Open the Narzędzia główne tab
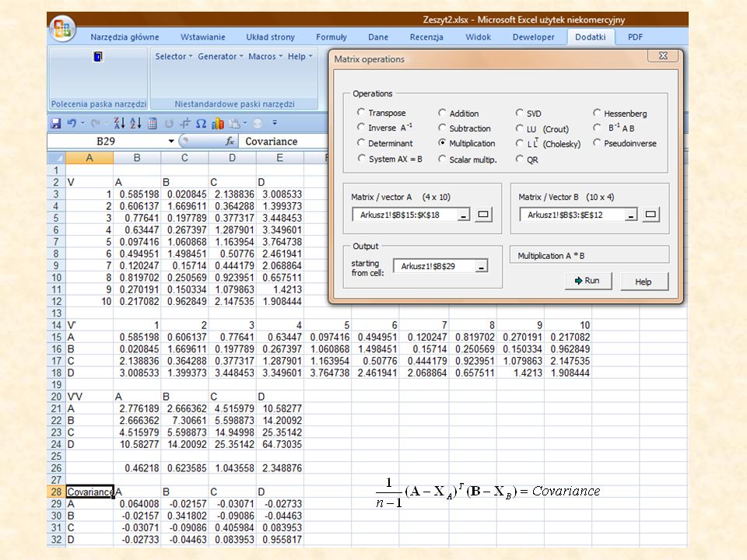Screen dimensions: 747x560 124,37
